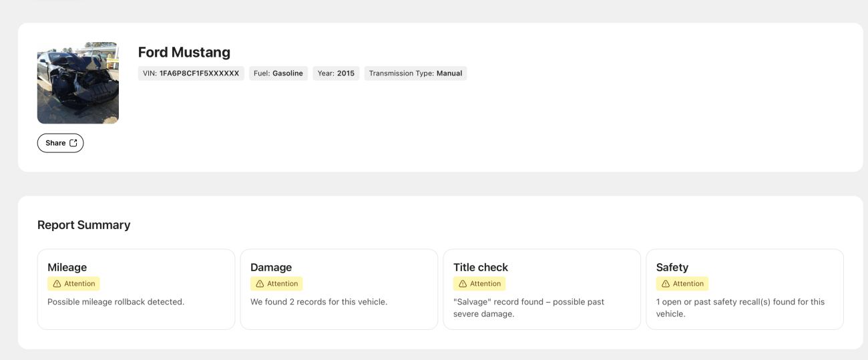Click the Mileage warning triangle icon
The width and height of the screenshot is (868, 360).
pos(57,284)
